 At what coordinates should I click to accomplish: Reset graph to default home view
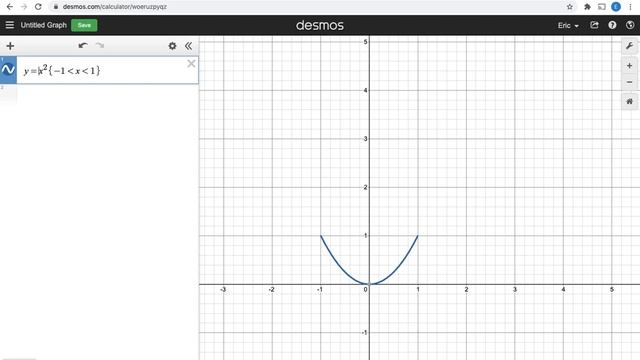[629, 101]
